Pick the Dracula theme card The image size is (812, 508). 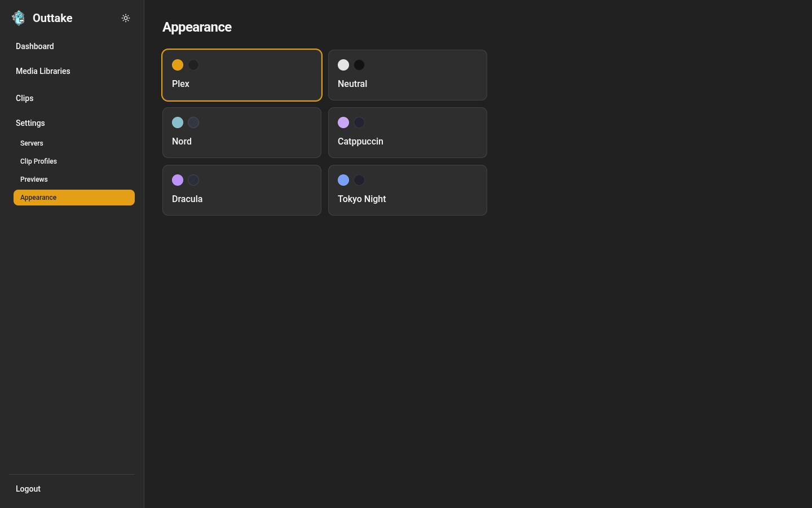point(242,190)
